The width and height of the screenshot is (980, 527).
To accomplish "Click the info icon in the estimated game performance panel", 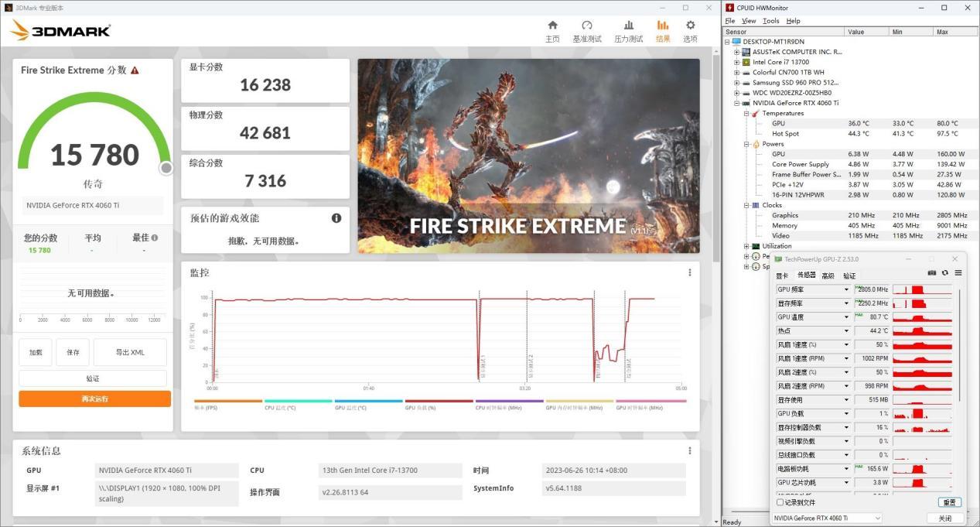I will [x=336, y=218].
